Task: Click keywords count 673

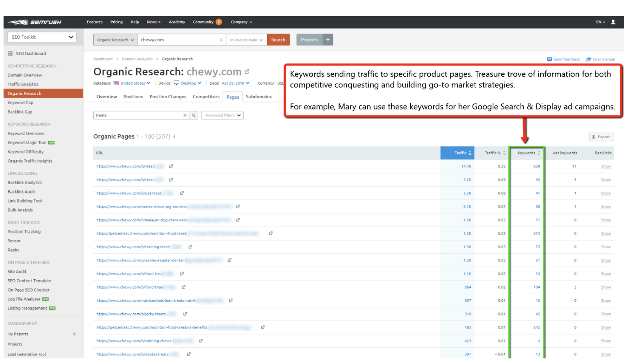Action: (x=536, y=234)
